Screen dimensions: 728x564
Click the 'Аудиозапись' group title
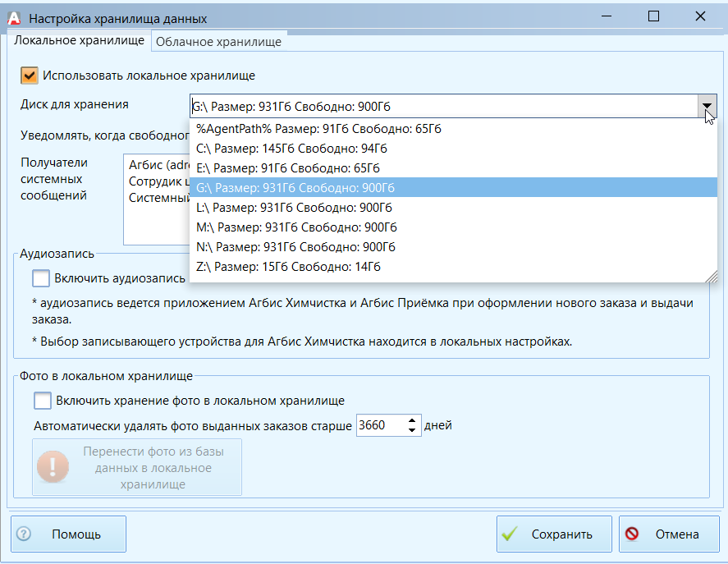57,254
